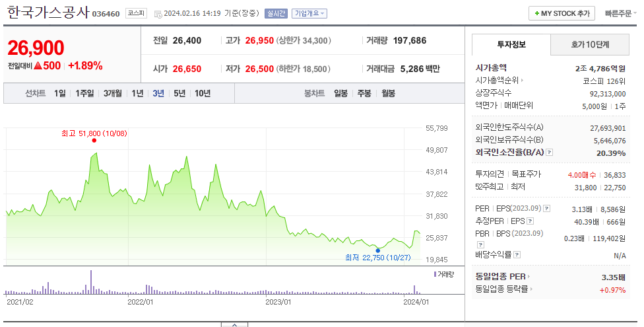Screen dimensions: 644x327
Task: Click the 0.23배 PBR value
Action: [x=574, y=238]
